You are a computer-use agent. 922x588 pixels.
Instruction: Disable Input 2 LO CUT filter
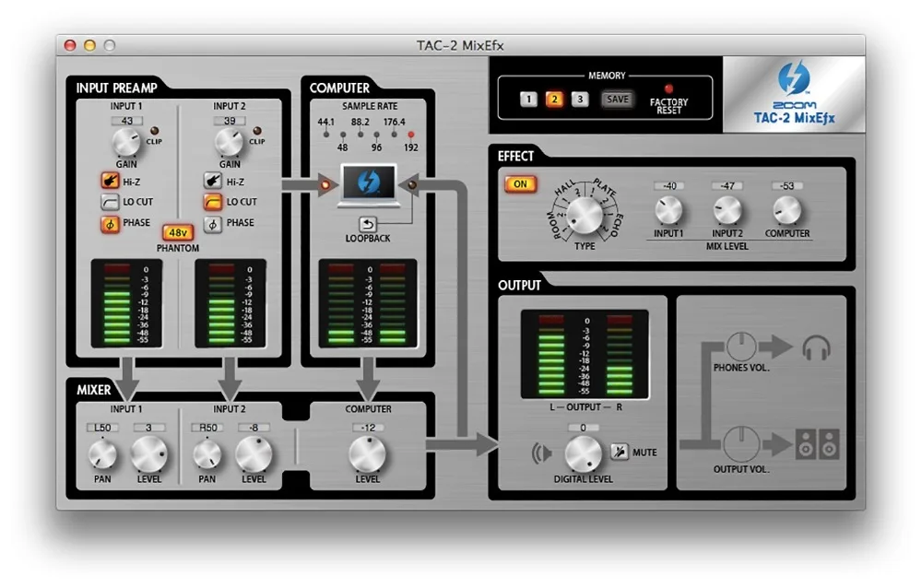[x=213, y=202]
